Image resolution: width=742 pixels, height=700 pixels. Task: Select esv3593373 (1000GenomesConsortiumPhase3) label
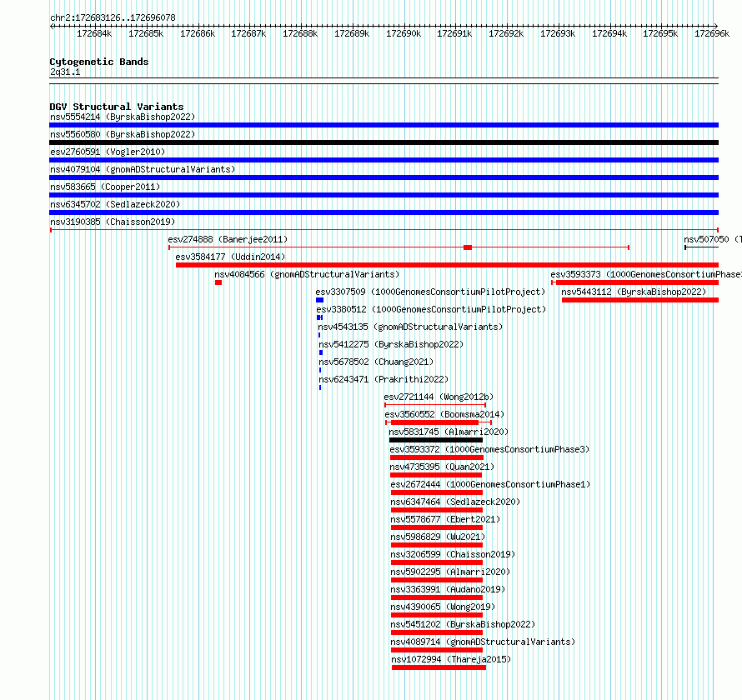pyautogui.click(x=646, y=274)
